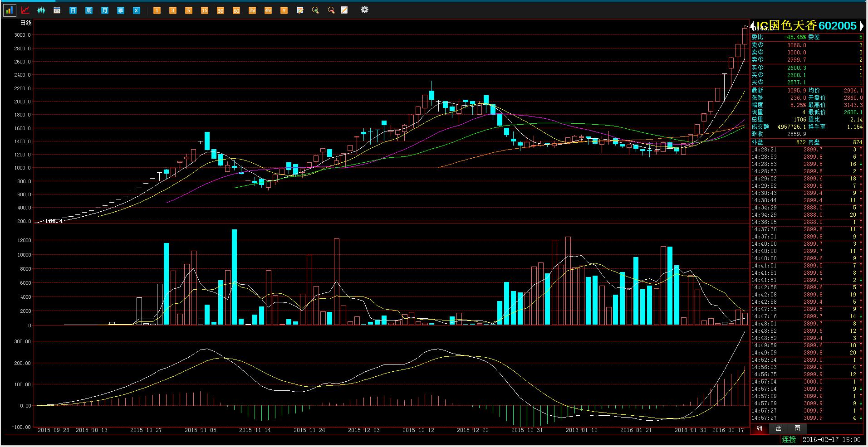
Task: Click the 14:36:05 trade row
Action: (807, 222)
